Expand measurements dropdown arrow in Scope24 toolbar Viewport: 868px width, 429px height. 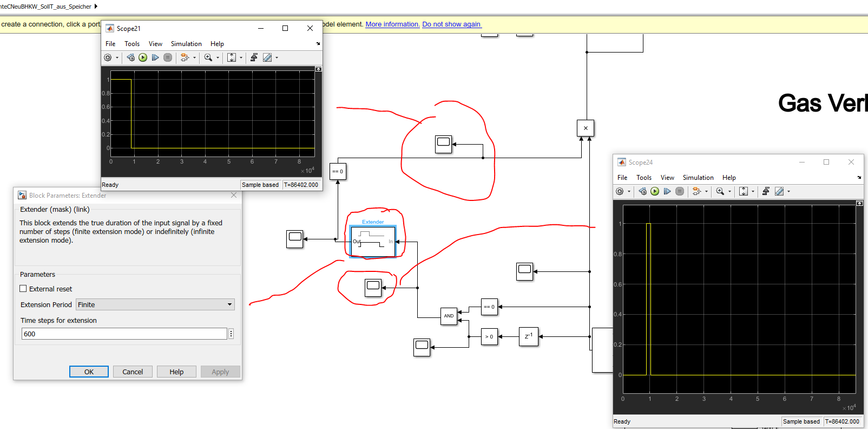pyautogui.click(x=788, y=191)
